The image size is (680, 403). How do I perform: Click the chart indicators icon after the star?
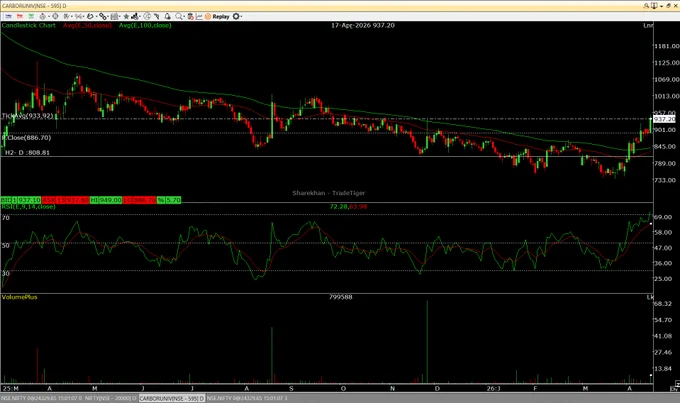pyautogui.click(x=135, y=16)
